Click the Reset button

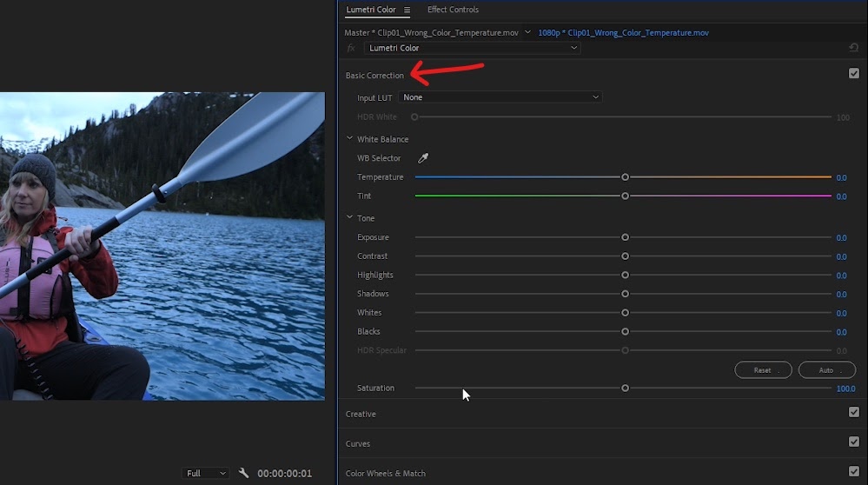[763, 370]
